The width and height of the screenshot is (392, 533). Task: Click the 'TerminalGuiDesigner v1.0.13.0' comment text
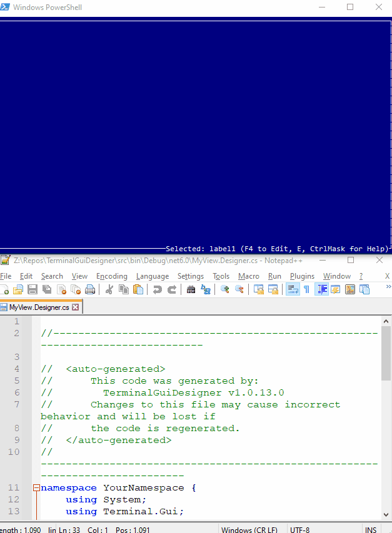pos(193,393)
